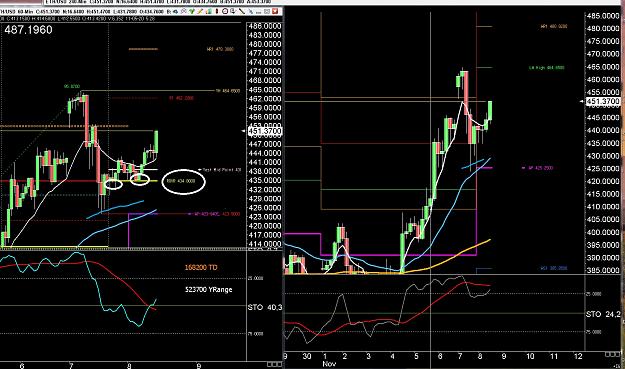
Task: Click the green LW High 464.6500 label
Action: pyautogui.click(x=546, y=68)
